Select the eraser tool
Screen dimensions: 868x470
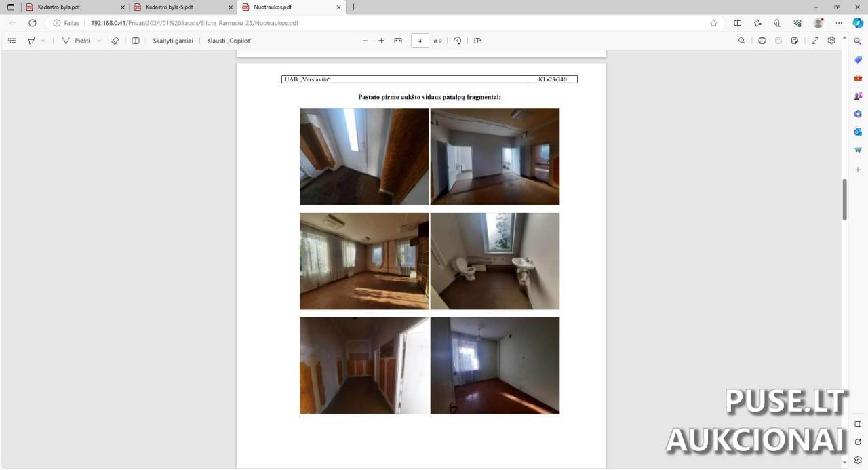point(115,41)
